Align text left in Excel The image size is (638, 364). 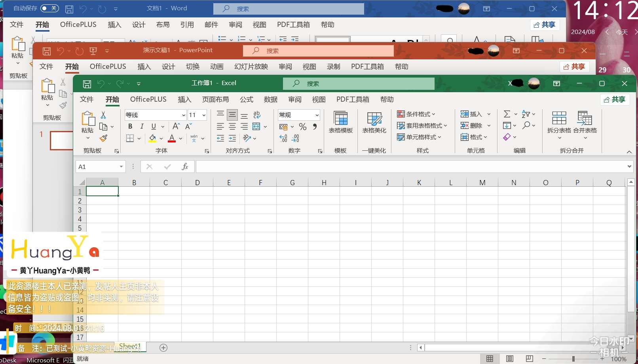click(220, 127)
